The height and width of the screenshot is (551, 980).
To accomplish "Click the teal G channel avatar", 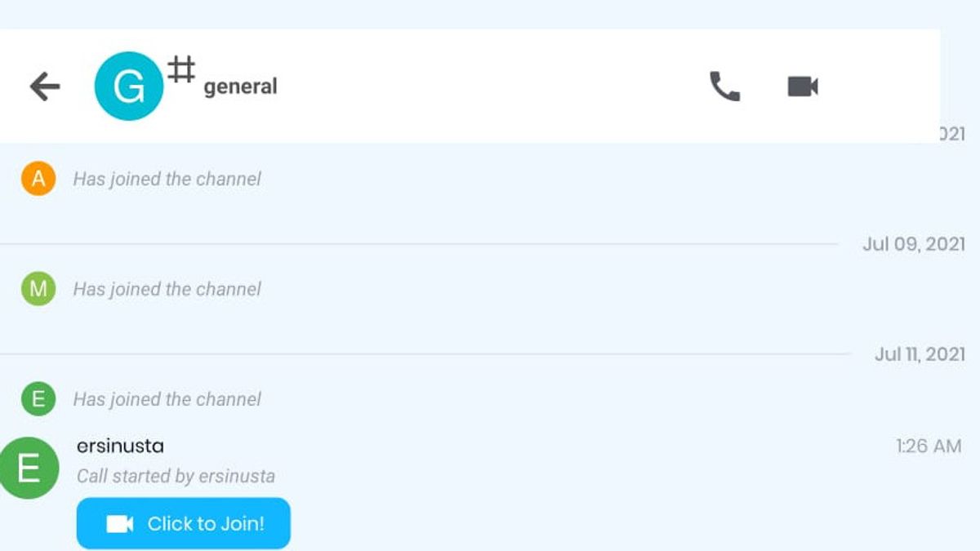I will pos(129,87).
